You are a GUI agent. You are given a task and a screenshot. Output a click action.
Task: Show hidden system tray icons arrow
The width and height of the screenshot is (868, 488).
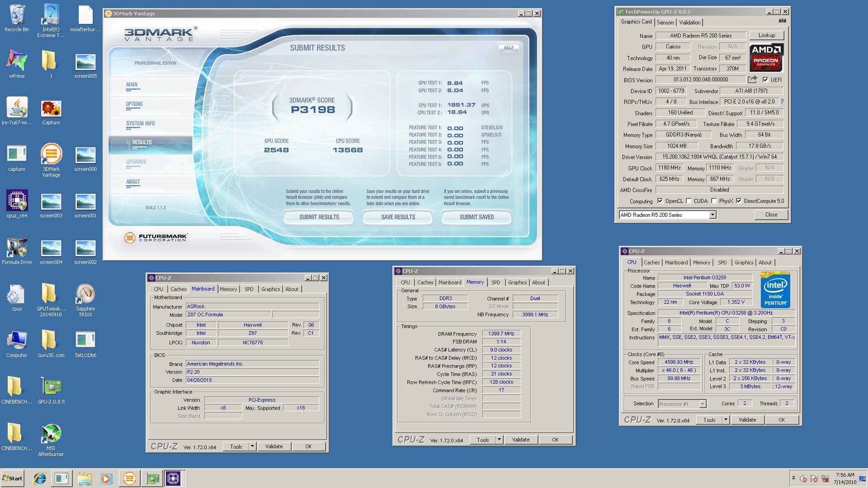pos(793,478)
